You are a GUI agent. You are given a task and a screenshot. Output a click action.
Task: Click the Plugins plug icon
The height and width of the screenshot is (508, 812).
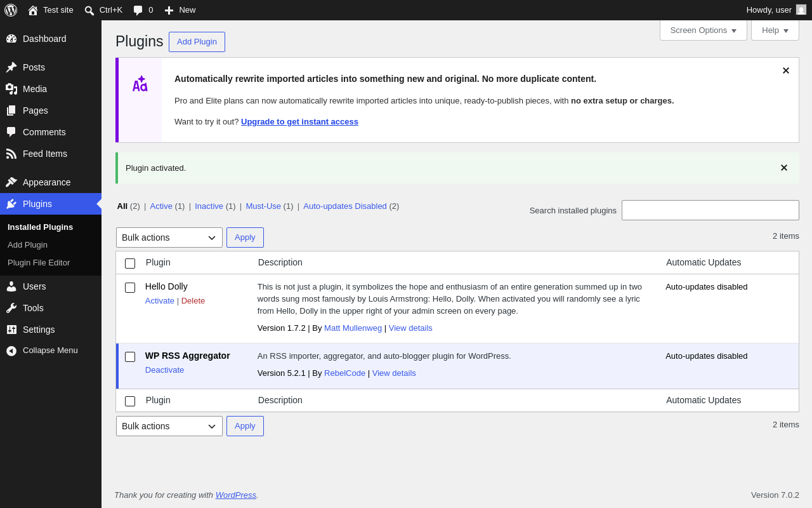point(11,204)
